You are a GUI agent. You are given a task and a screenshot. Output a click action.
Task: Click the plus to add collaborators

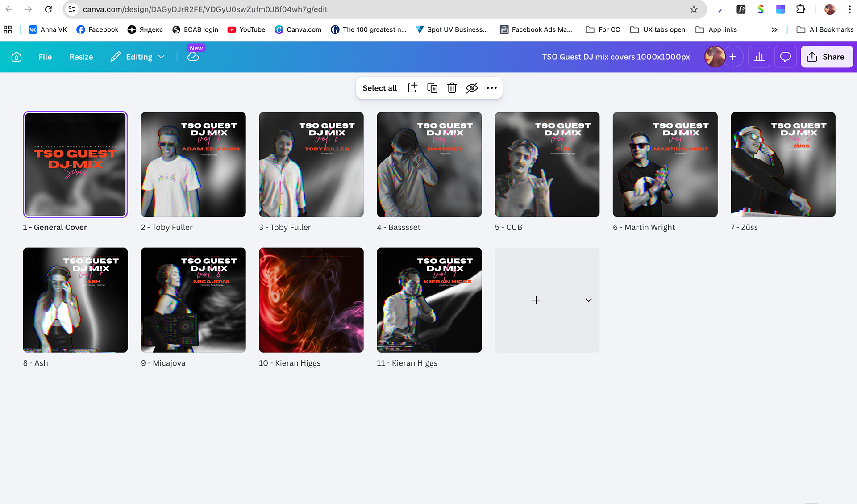pyautogui.click(x=733, y=57)
